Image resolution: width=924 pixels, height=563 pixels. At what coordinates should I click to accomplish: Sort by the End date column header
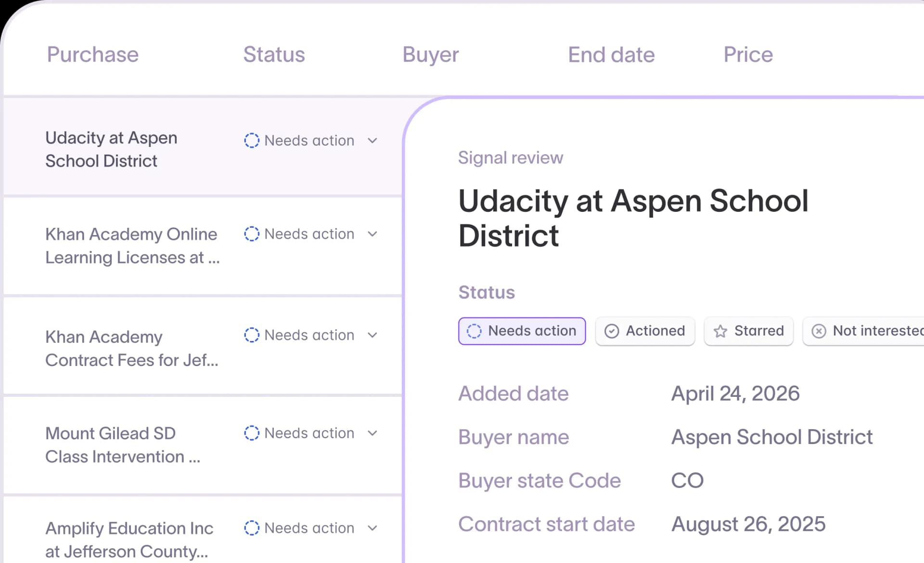[x=611, y=54]
